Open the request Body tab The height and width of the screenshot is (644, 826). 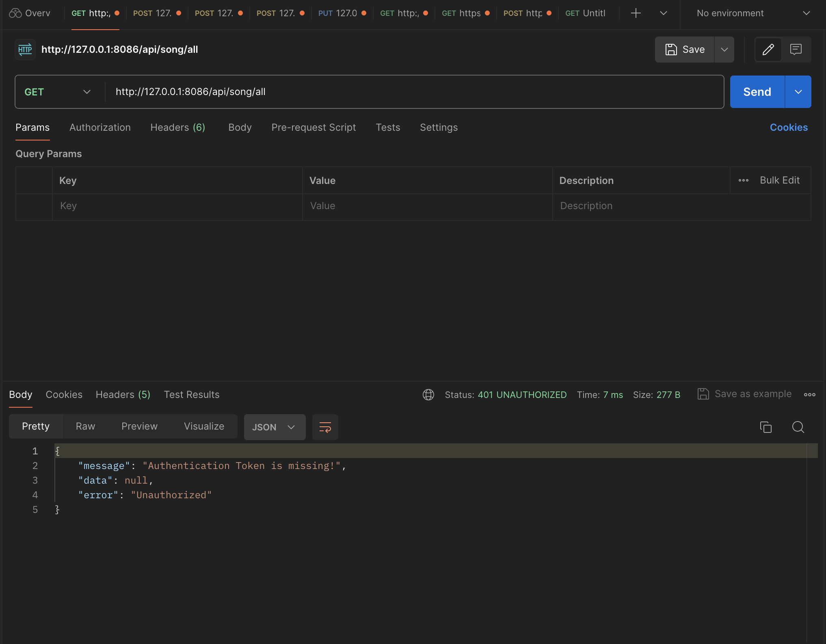point(240,128)
